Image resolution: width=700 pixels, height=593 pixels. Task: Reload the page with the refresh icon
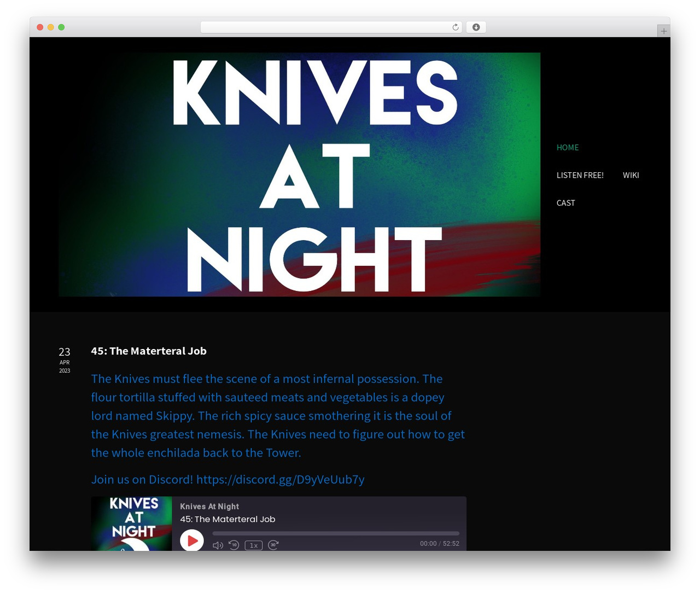pyautogui.click(x=456, y=27)
